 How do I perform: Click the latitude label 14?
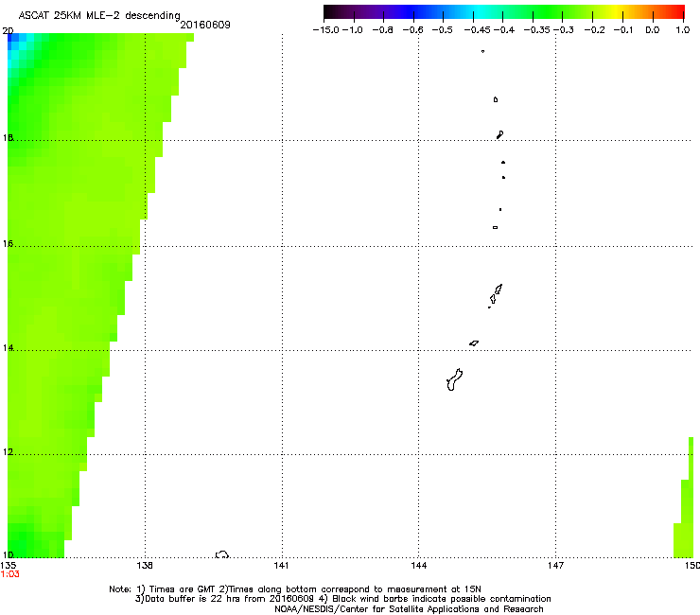tap(8, 348)
